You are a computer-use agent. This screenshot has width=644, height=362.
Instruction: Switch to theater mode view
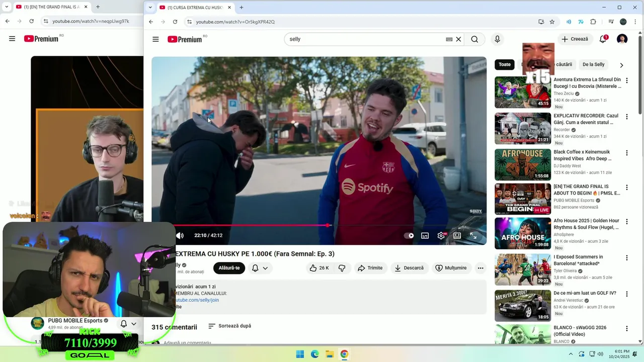click(457, 235)
